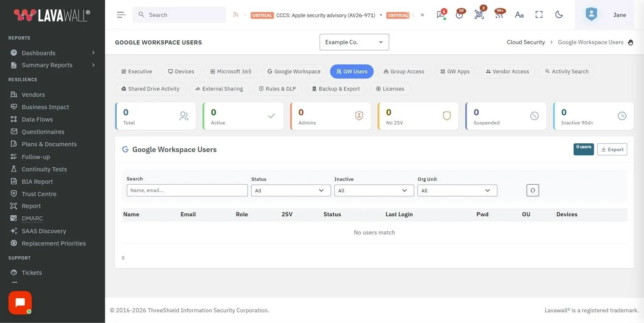Switch to Backup & Export tab
This screenshot has width=644, height=323.
[x=336, y=89]
